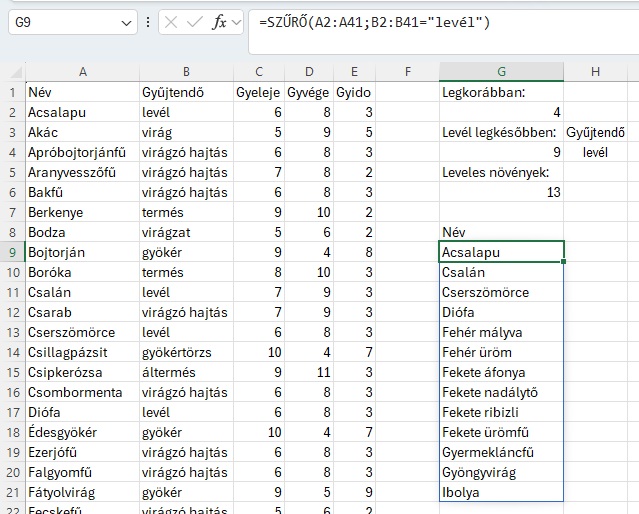Click the Édesgyökér cell in column A
This screenshot has height=514, width=639.
point(82,432)
